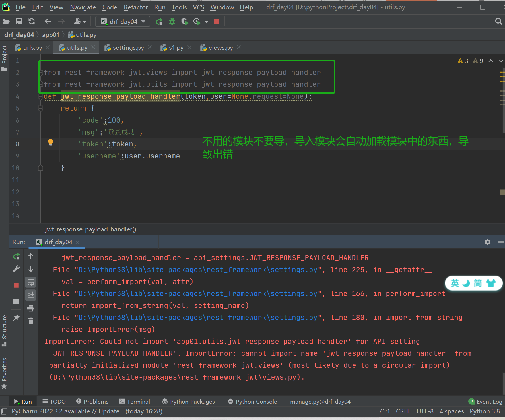Open settings.py link at line 180
This screenshot has width=505, height=420.
point(198,318)
